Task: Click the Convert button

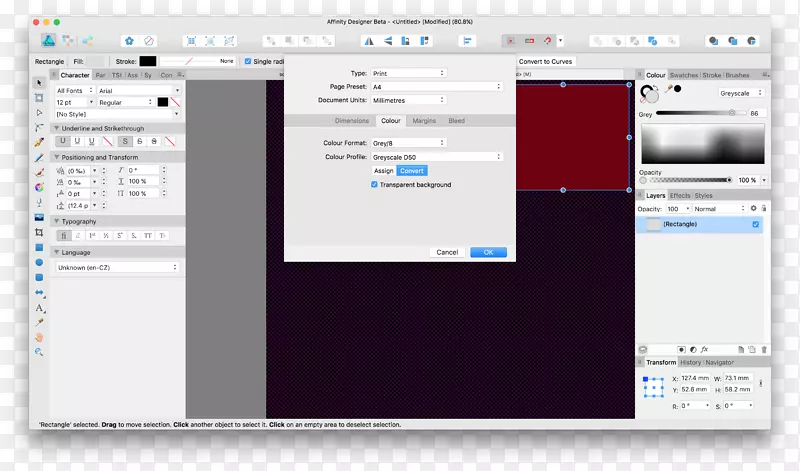Action: pyautogui.click(x=412, y=171)
